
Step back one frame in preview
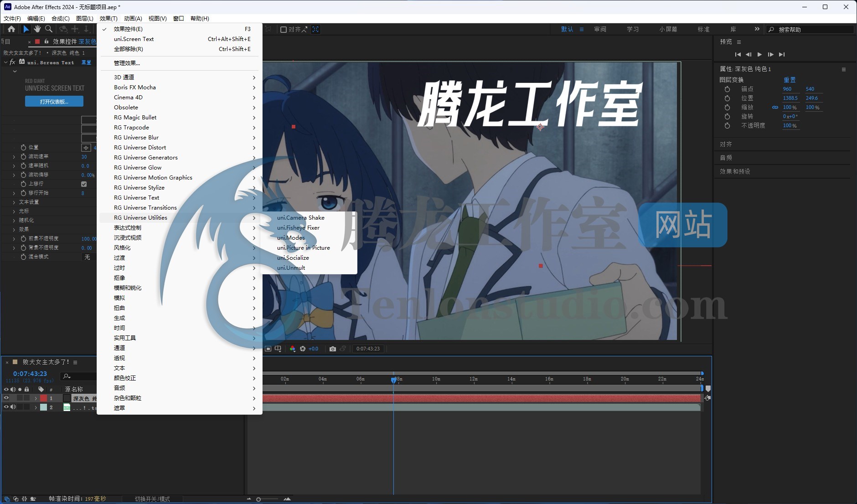[x=749, y=54]
